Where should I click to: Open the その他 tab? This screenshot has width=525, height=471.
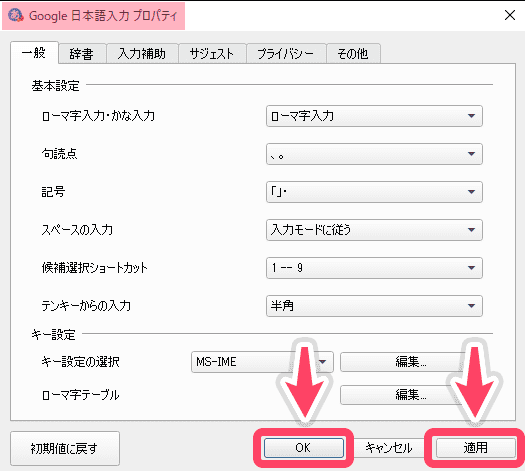click(353, 54)
